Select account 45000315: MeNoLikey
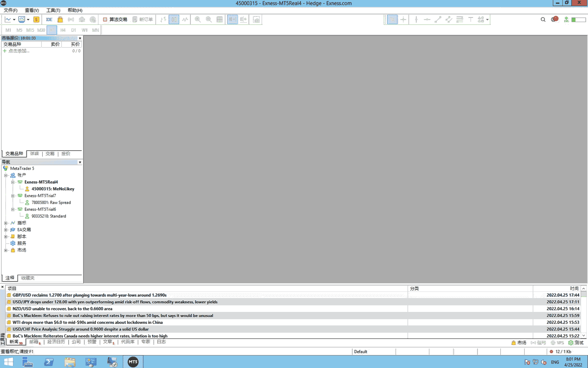 click(53, 189)
